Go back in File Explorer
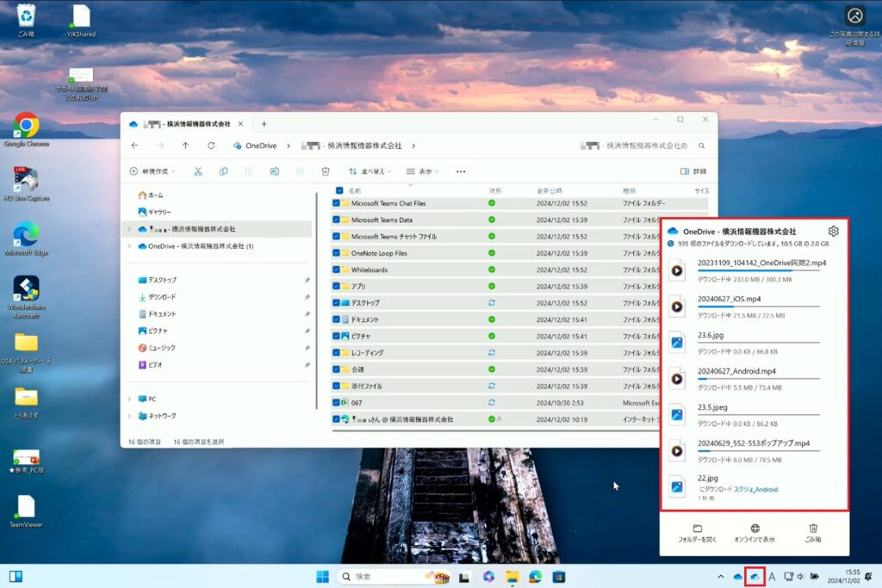 134,145
